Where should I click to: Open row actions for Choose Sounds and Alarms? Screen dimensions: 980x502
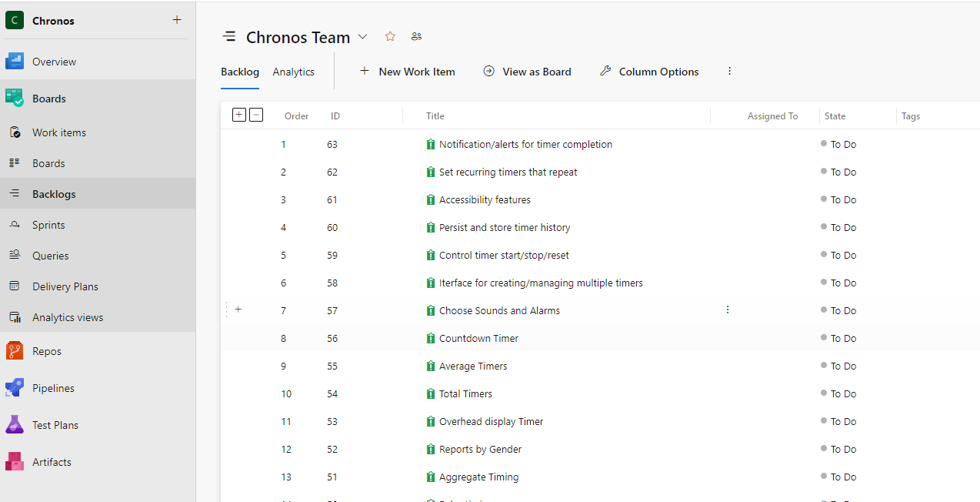[728, 310]
